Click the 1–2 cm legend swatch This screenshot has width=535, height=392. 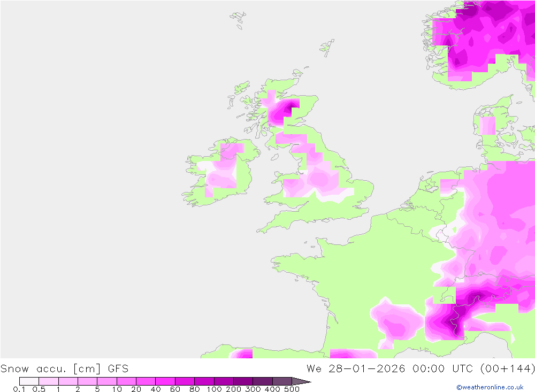[x=68, y=381]
